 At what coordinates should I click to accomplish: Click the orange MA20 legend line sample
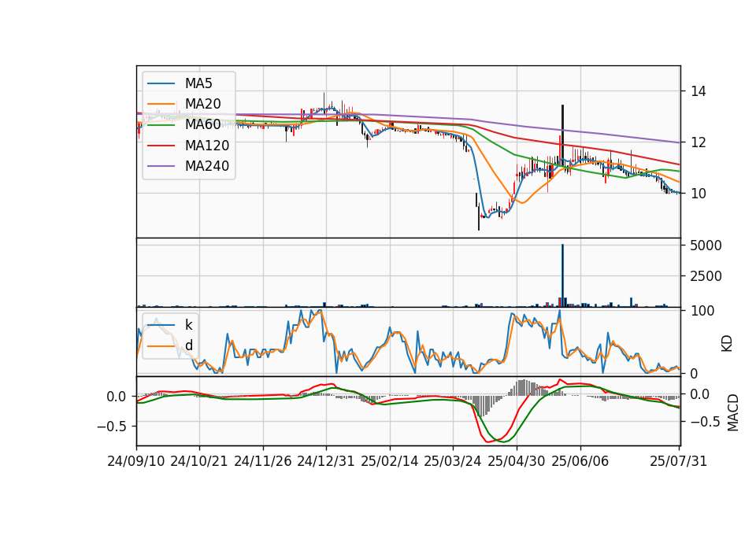tap(161, 104)
